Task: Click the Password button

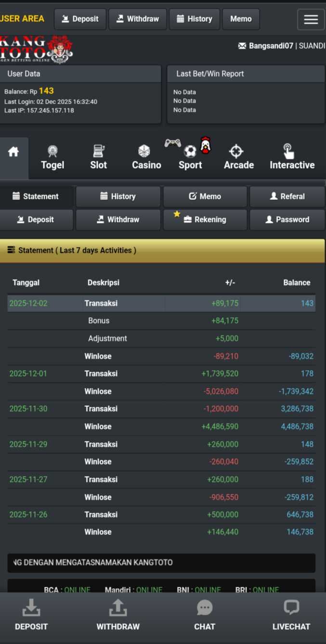Action: point(287,219)
